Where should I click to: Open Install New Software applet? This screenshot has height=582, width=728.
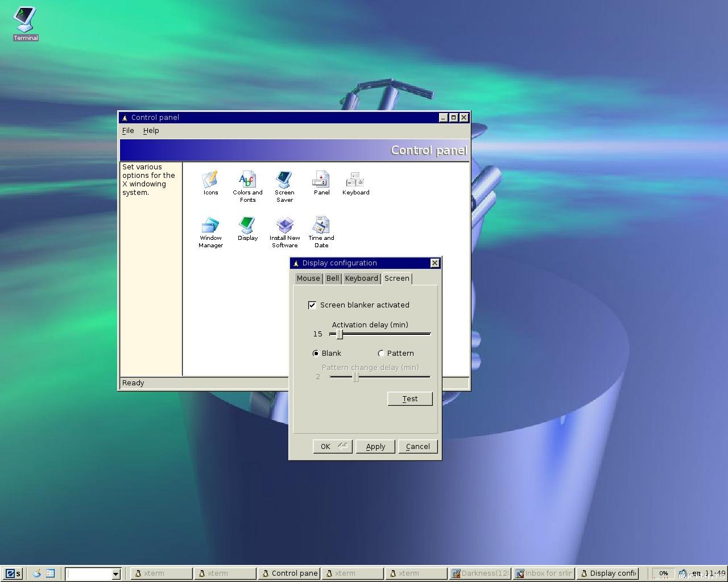pyautogui.click(x=284, y=232)
